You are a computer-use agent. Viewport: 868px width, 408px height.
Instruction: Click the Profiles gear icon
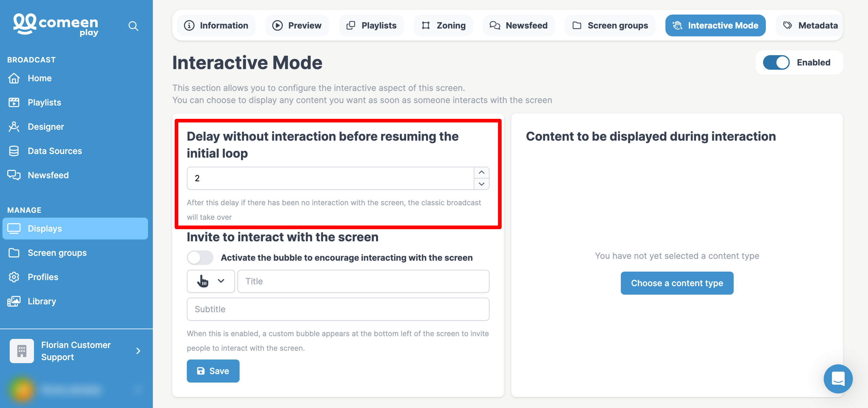tap(14, 277)
